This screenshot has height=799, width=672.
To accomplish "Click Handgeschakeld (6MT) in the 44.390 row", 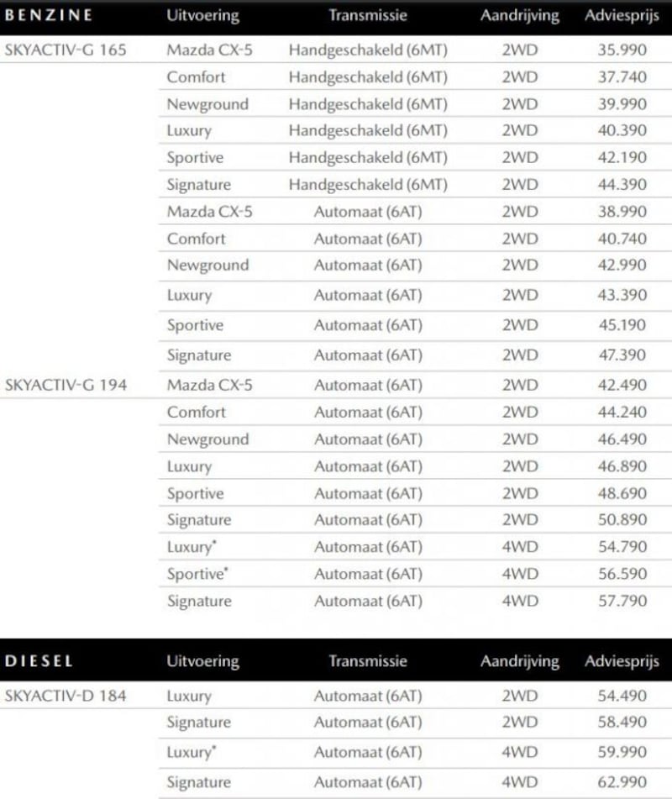I will pos(368,185).
